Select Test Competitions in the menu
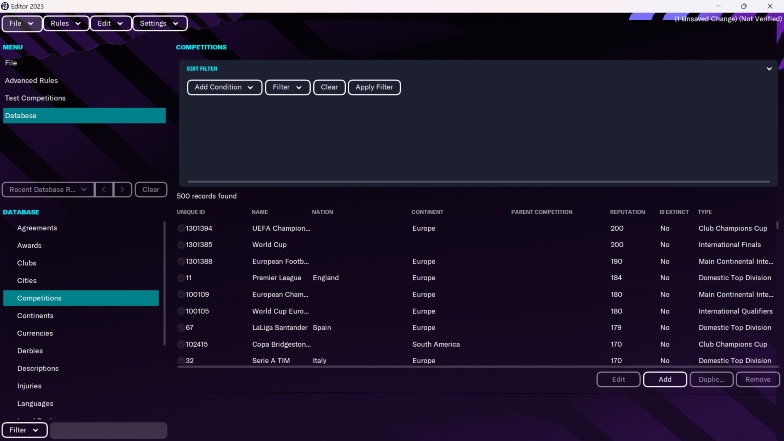 (84, 98)
